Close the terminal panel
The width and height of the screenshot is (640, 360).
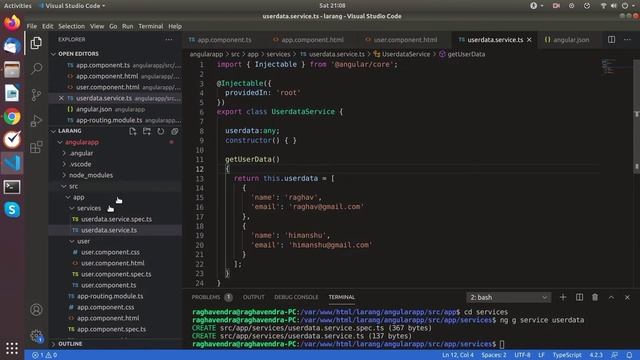[x=627, y=297]
